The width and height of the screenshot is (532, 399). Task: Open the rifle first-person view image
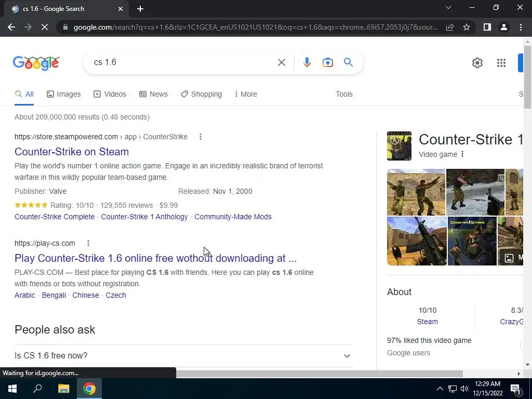(417, 241)
